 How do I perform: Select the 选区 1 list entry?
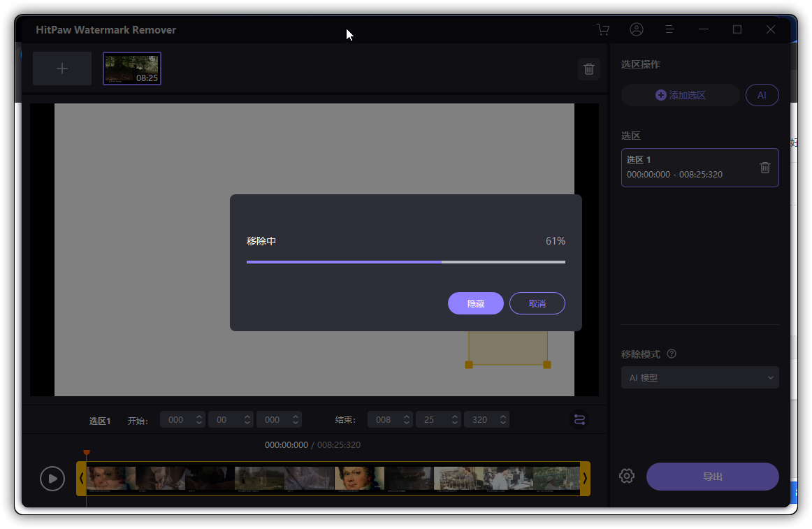coord(685,168)
